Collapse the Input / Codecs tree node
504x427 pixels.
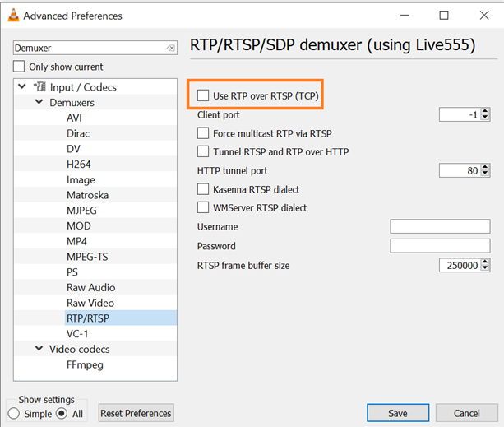coord(22,87)
